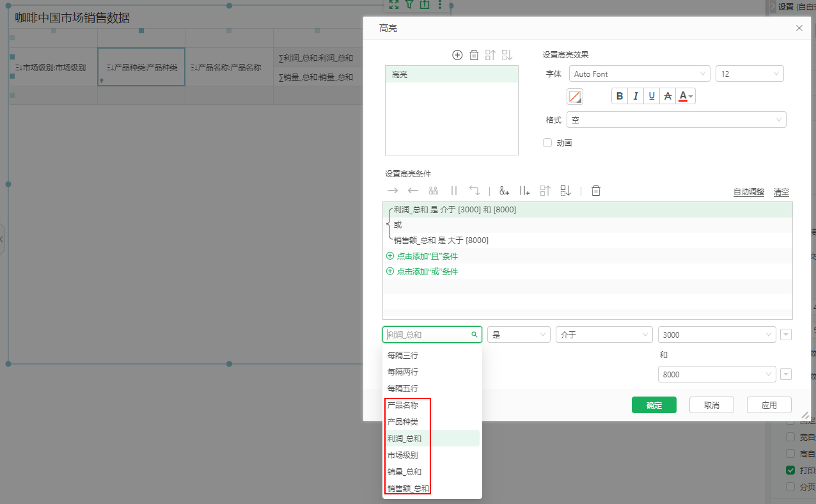Image resolution: width=816 pixels, height=504 pixels.
Task: Indent condition with right arrow icon
Action: (393, 191)
